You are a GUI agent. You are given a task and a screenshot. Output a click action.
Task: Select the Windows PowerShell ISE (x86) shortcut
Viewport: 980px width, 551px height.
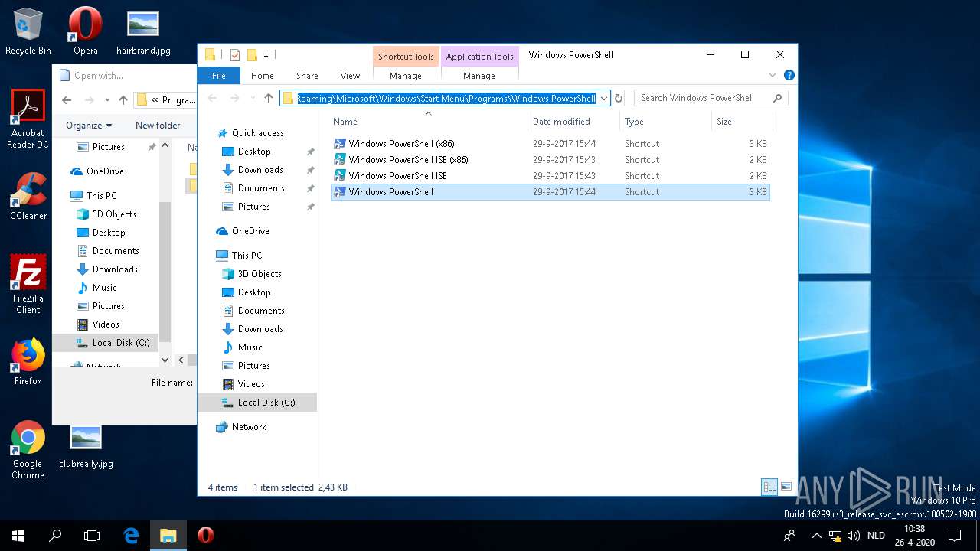point(550,160)
